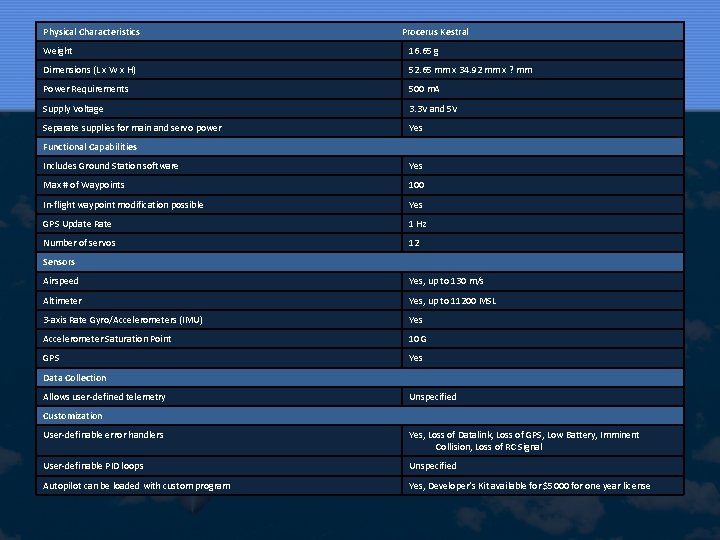The width and height of the screenshot is (720, 540).
Task: Click the 'Sensors' section header
Action: 59,262
